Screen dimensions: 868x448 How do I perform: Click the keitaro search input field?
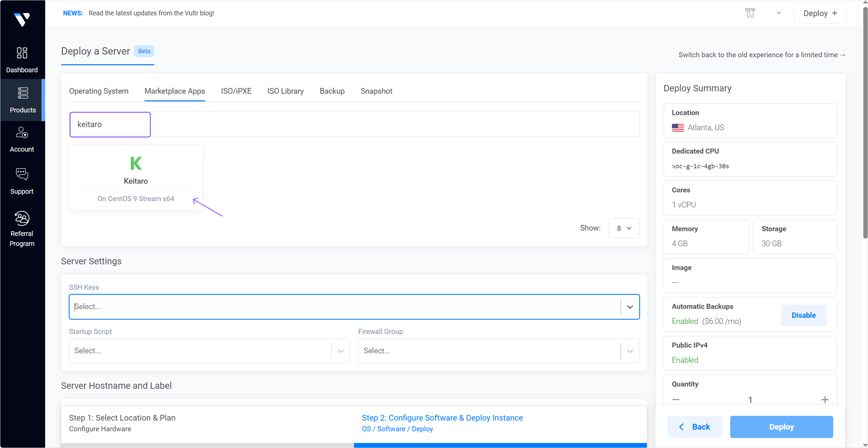pos(354,124)
